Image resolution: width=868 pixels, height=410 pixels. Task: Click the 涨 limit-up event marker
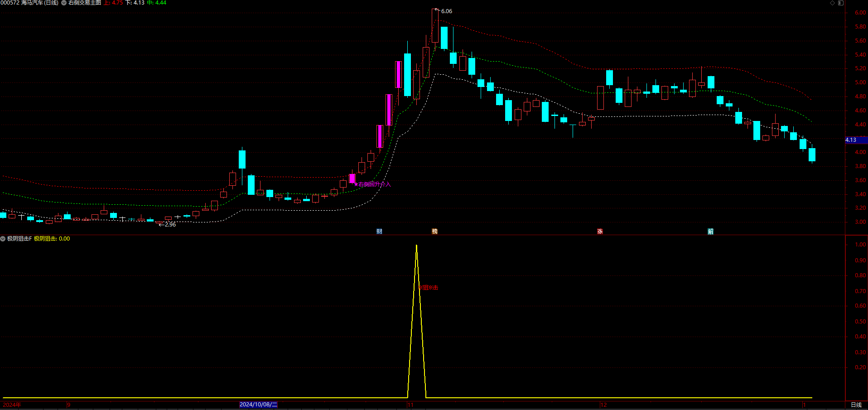click(600, 232)
